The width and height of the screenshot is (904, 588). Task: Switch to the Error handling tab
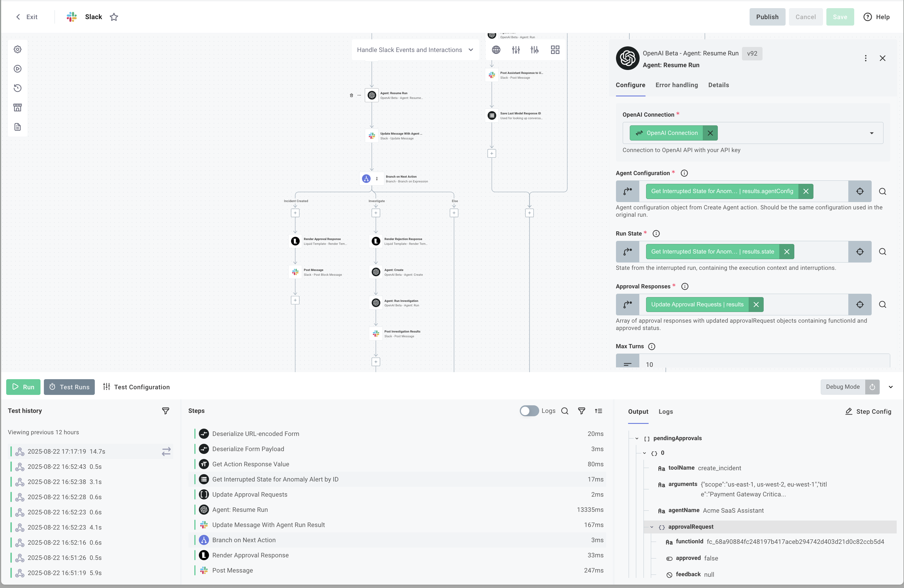(x=676, y=85)
